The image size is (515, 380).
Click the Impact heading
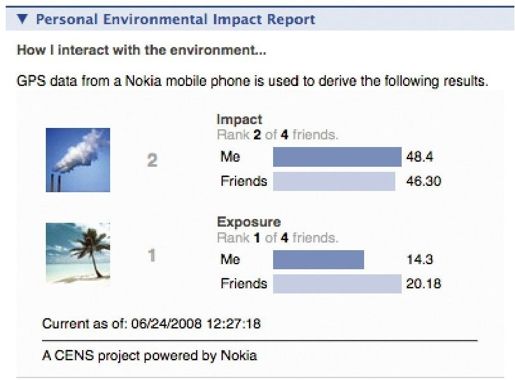point(239,119)
